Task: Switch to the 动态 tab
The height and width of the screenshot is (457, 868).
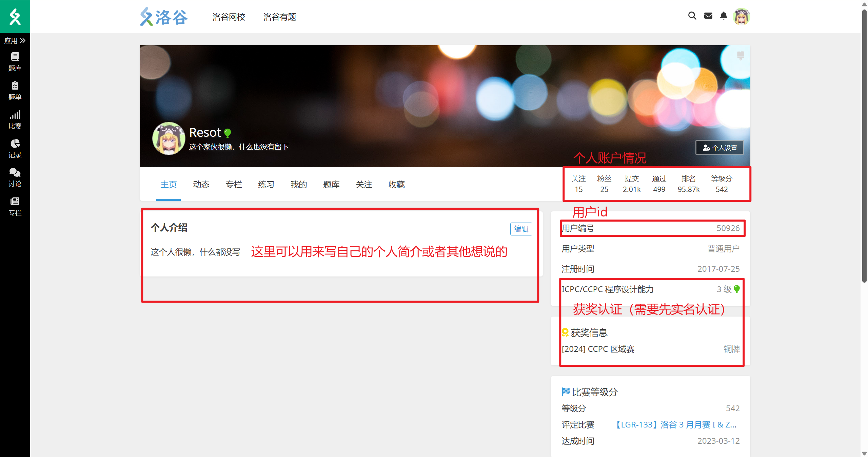Action: pyautogui.click(x=201, y=184)
